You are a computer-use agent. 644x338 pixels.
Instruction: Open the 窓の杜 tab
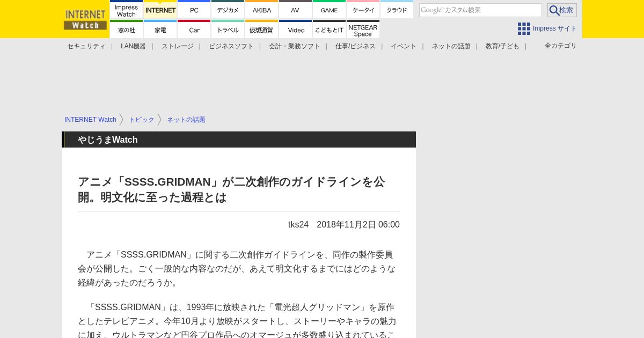click(x=127, y=30)
